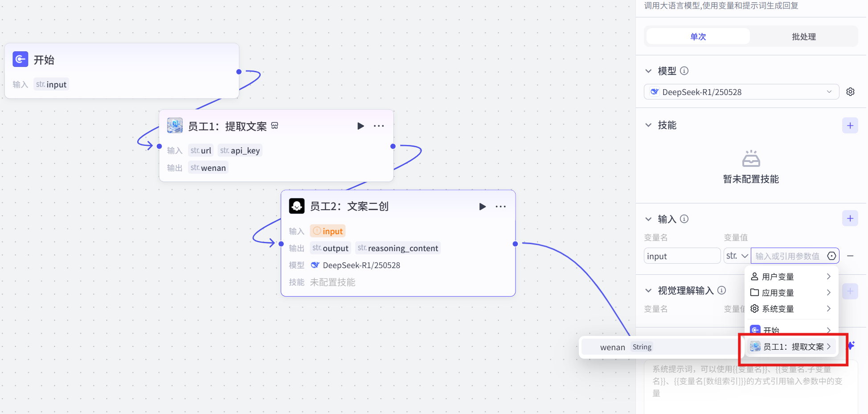
Task: Click the 员工1 node input port
Action: click(159, 146)
